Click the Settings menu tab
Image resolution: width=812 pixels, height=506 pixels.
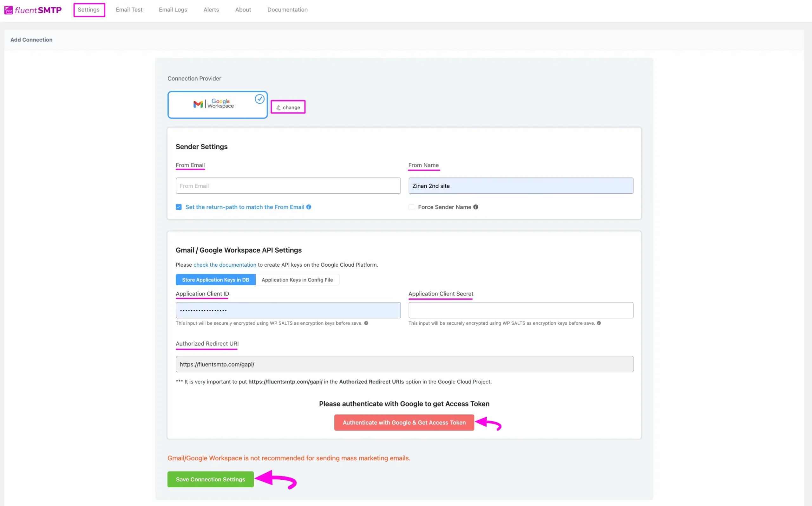tap(88, 9)
